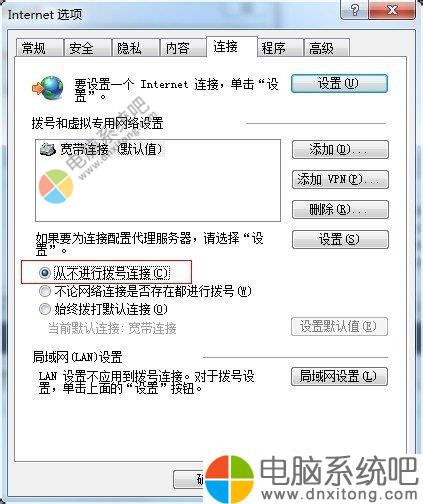Image resolution: width=423 pixels, height=504 pixels.
Task: Open the 高级 tab
Action: (327, 48)
